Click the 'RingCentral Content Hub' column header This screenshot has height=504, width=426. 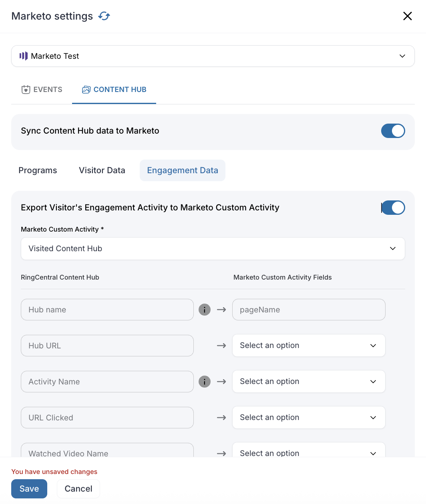click(60, 277)
